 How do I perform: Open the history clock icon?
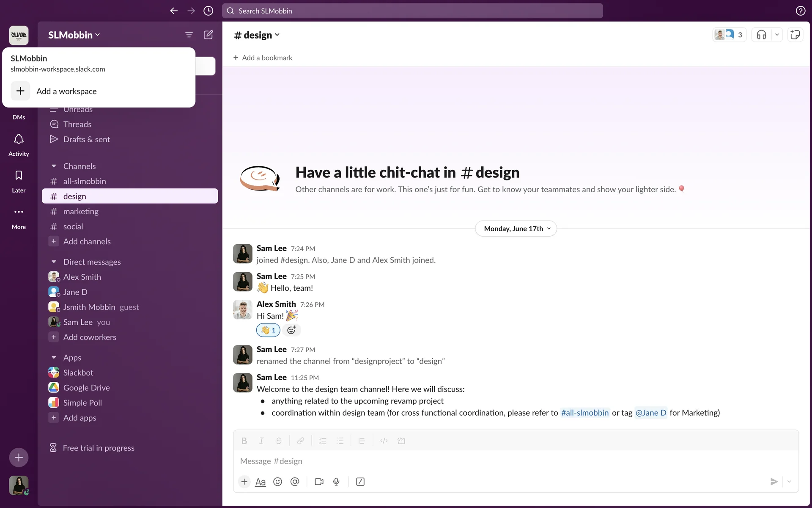point(208,11)
